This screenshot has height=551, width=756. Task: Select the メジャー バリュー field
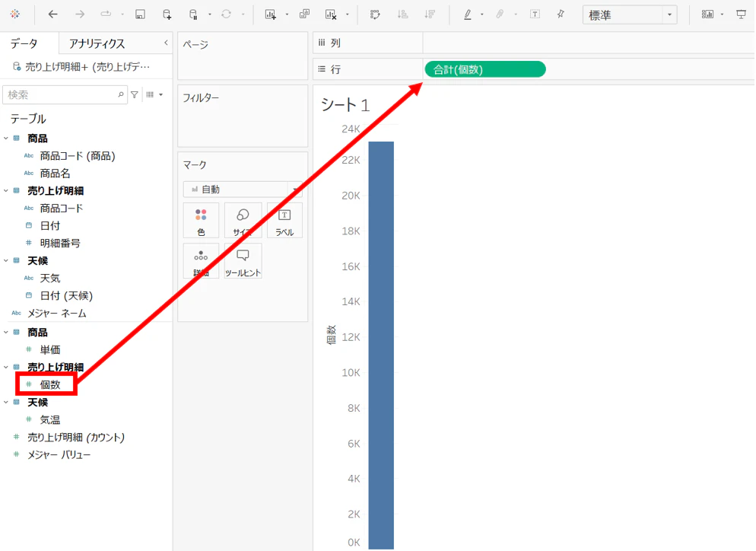pyautogui.click(x=59, y=454)
